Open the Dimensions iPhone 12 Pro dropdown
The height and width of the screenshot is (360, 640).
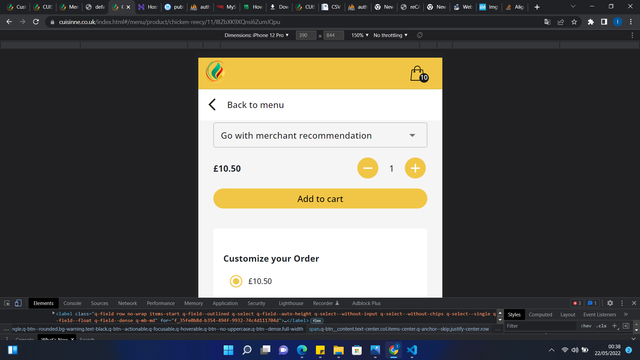click(256, 35)
